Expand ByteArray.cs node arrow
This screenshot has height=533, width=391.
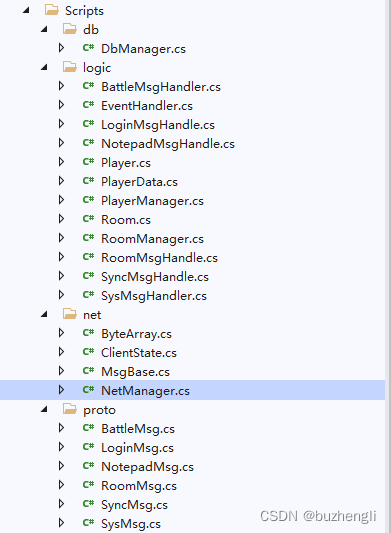click(61, 333)
